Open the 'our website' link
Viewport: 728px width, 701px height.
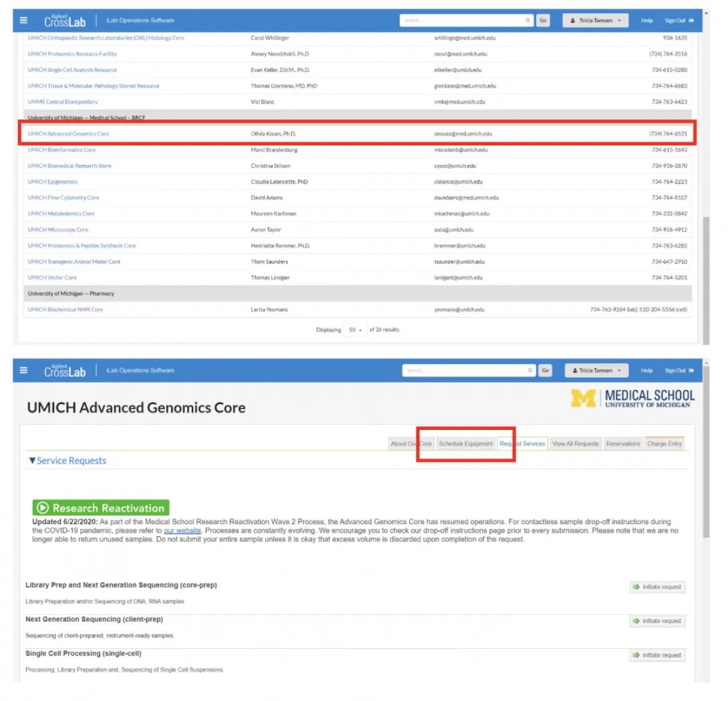point(182,531)
